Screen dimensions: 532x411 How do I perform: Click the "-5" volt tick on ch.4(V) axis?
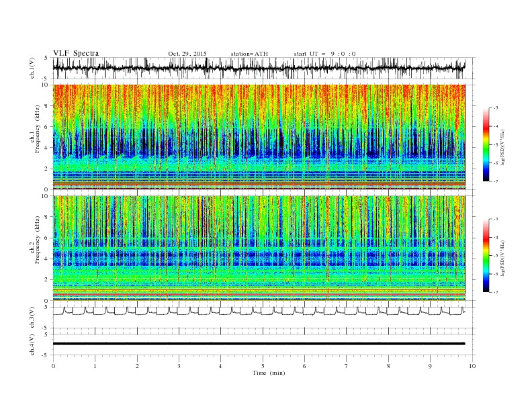click(45, 355)
